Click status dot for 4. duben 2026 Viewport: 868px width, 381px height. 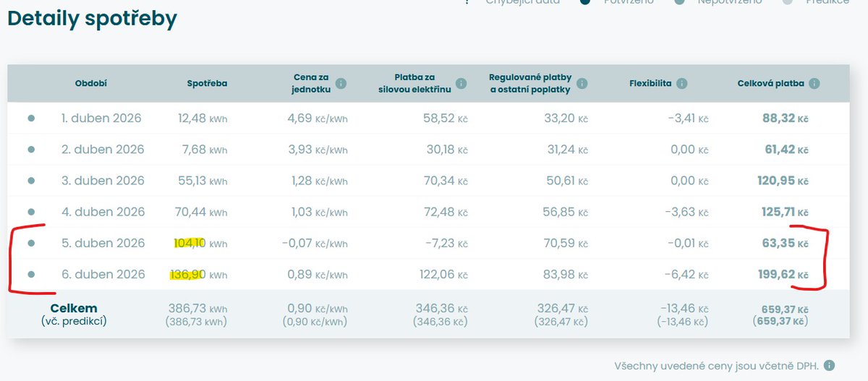pyautogui.click(x=31, y=212)
